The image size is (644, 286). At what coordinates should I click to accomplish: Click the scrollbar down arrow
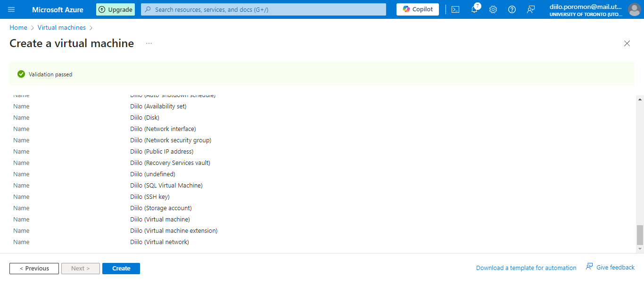tap(640, 248)
